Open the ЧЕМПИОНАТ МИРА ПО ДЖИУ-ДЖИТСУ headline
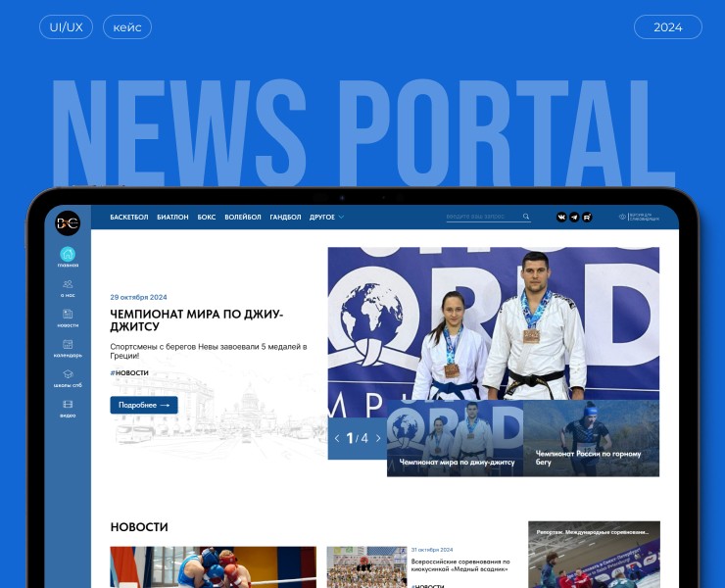 tap(197, 320)
